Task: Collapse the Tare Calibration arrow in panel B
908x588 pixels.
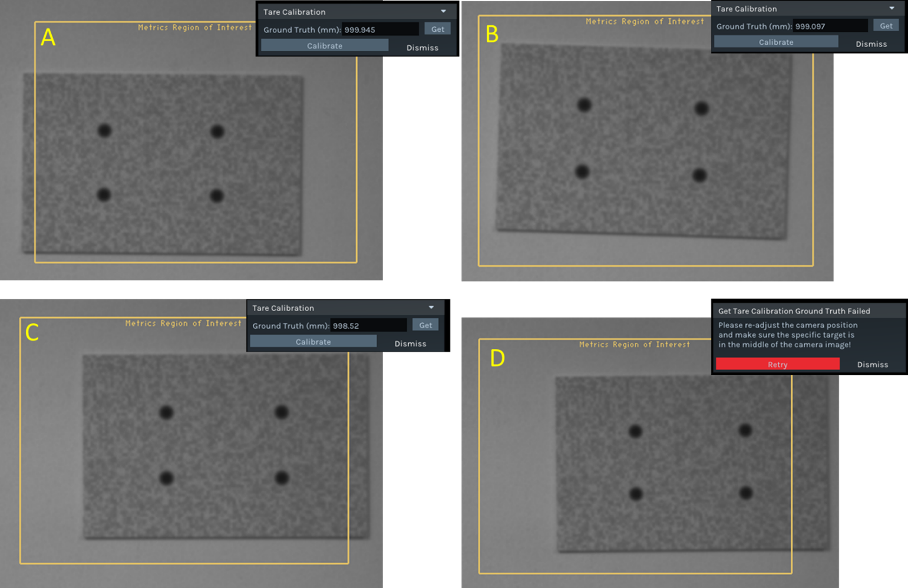Action: 892,8
